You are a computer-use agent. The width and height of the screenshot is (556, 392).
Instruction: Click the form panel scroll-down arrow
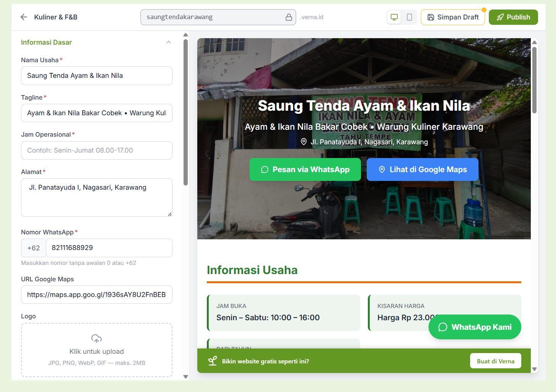click(186, 377)
